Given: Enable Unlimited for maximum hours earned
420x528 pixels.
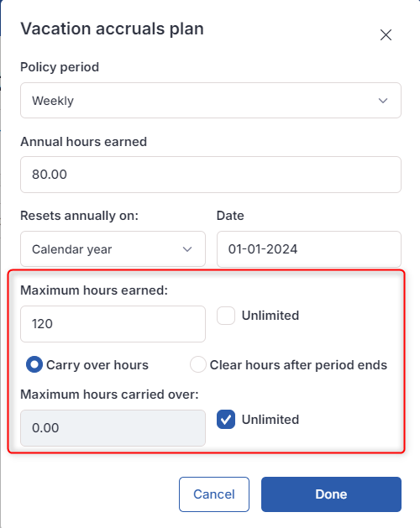Looking at the screenshot, I should pyautogui.click(x=226, y=316).
